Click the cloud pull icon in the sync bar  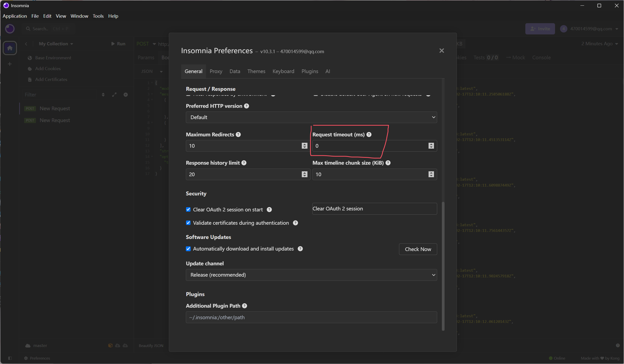click(x=118, y=346)
